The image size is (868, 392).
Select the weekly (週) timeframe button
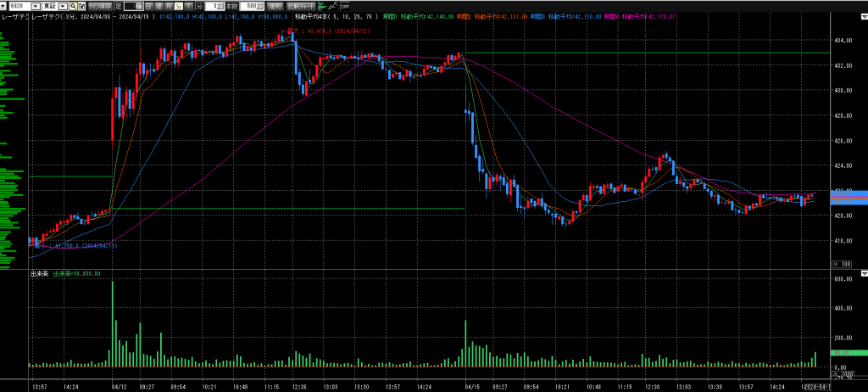159,6
